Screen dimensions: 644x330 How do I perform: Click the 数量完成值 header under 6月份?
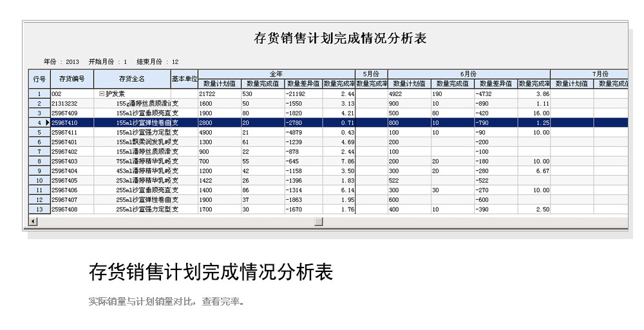[452, 84]
